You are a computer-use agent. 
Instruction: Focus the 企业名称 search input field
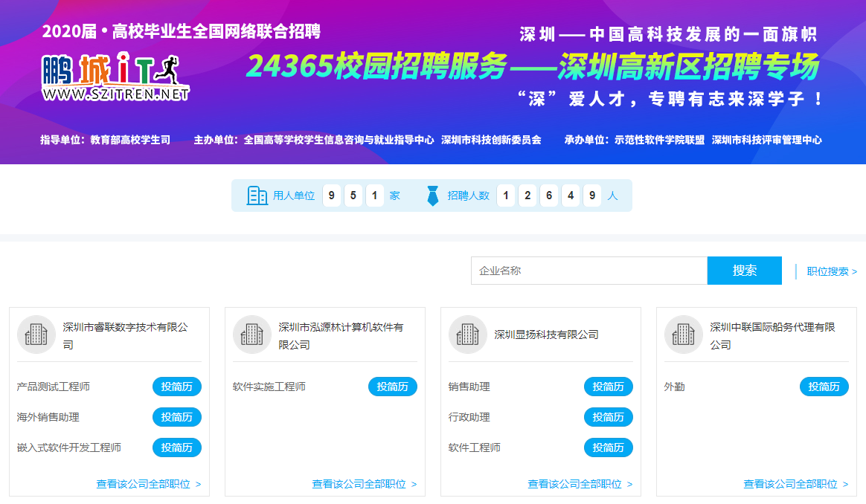tap(588, 271)
